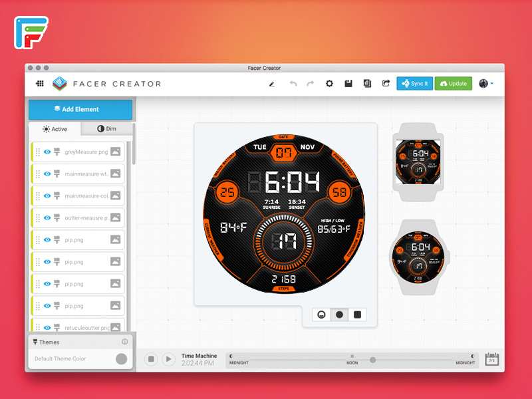Click the square watch preview thumbnail
Screen dimensions: 532x399
coord(418,162)
